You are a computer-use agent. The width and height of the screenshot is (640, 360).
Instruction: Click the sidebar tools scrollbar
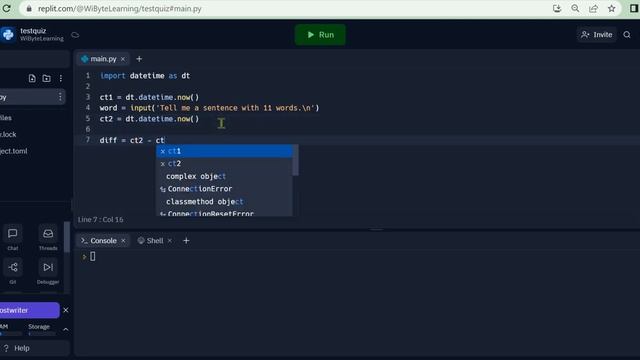(67, 237)
